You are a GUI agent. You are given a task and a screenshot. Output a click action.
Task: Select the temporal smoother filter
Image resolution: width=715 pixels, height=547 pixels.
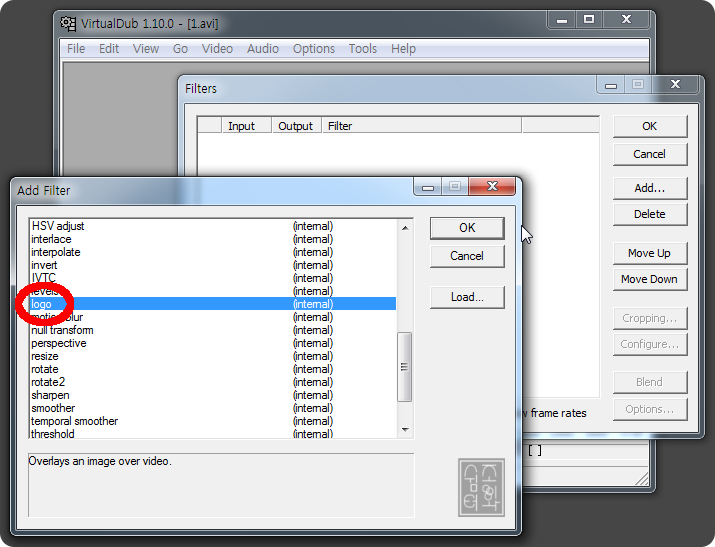pos(213,421)
